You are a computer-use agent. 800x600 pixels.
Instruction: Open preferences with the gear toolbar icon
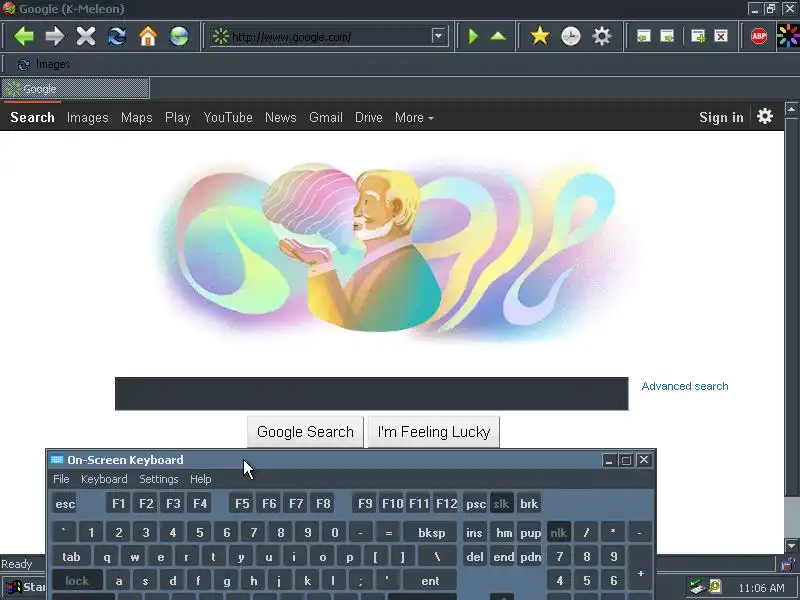pyautogui.click(x=602, y=36)
